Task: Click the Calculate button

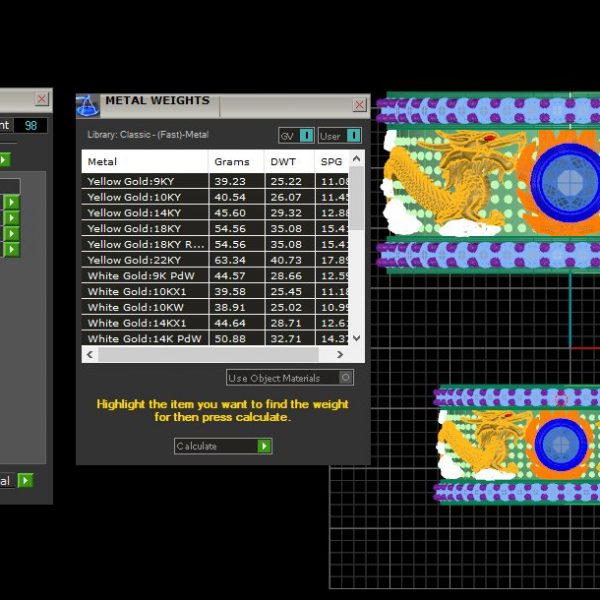Action: point(223,446)
